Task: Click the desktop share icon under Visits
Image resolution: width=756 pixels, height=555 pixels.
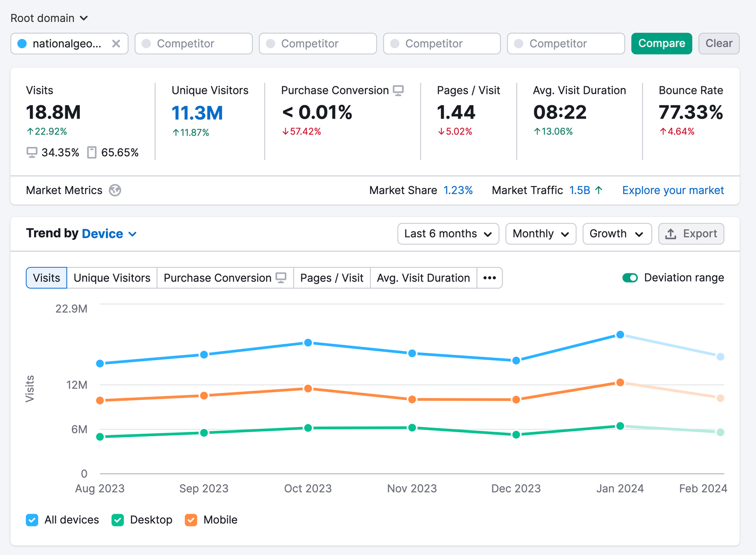Action: 32,152
